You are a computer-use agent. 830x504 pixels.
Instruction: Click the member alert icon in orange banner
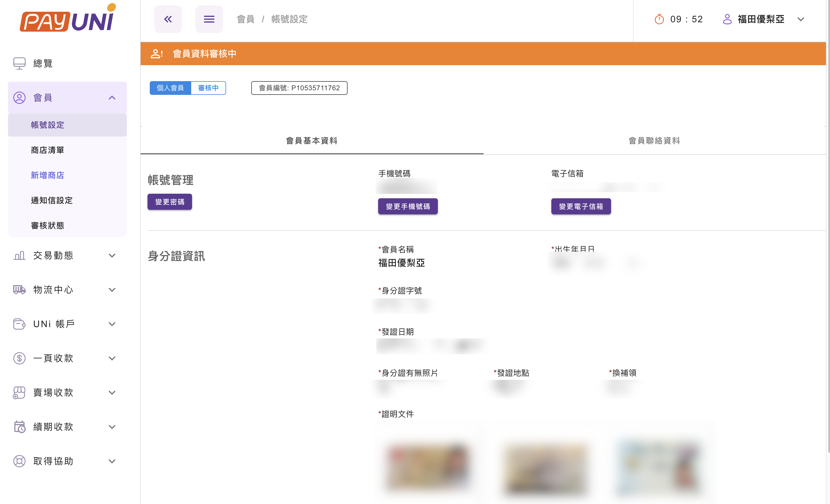(157, 53)
